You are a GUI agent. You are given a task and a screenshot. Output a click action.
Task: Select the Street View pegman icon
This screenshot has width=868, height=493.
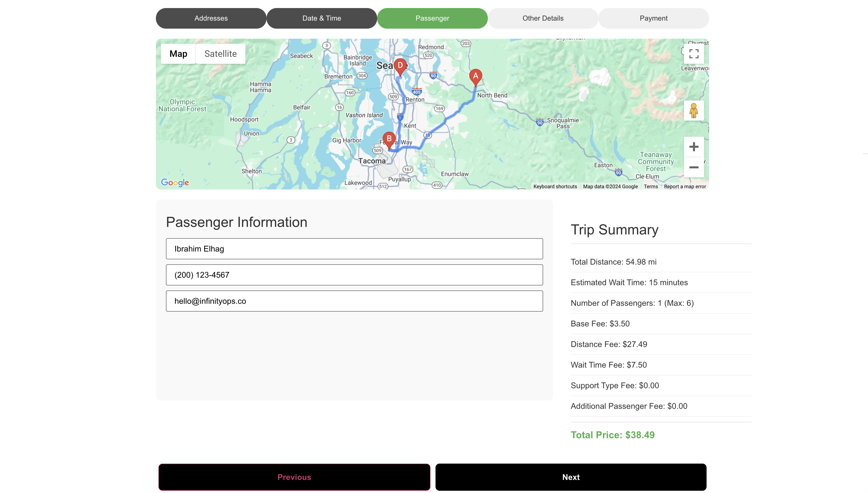[x=693, y=110]
